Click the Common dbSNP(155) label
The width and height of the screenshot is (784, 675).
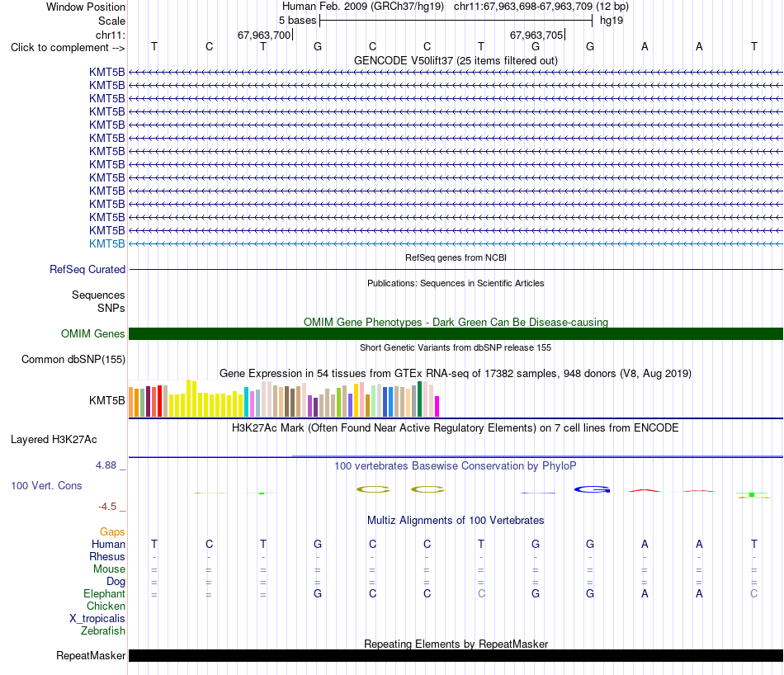(73, 360)
